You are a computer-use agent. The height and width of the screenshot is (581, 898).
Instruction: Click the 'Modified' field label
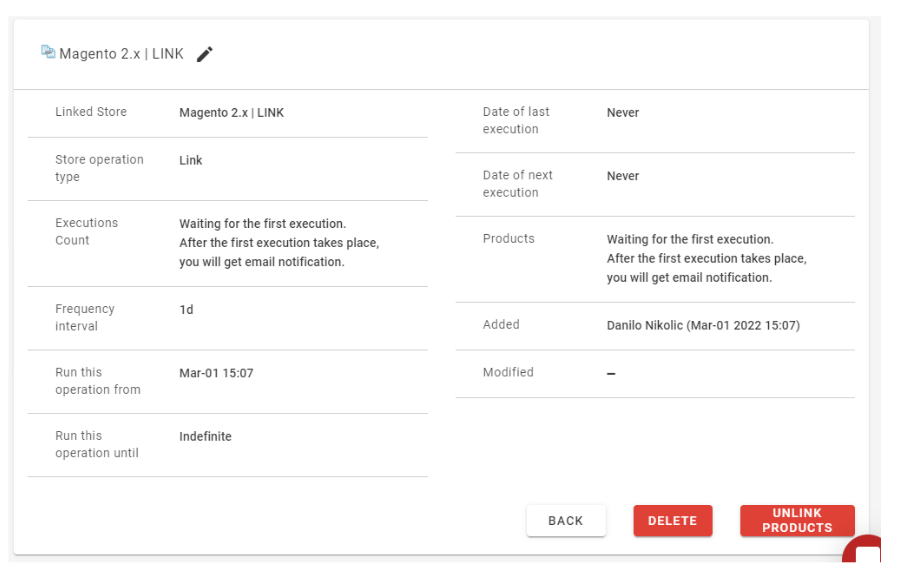pyautogui.click(x=508, y=372)
